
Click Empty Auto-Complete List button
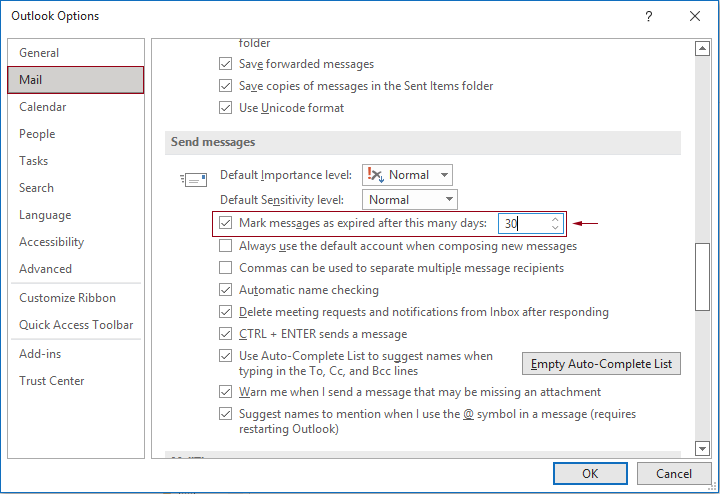tap(601, 363)
